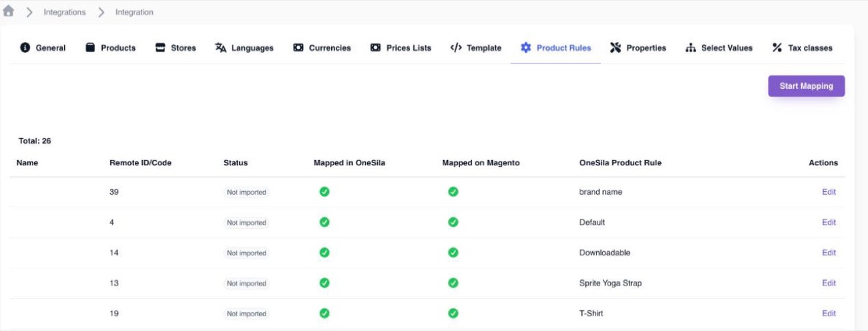Click Mapped in OneSila checkmark for Downloadable

coord(324,252)
